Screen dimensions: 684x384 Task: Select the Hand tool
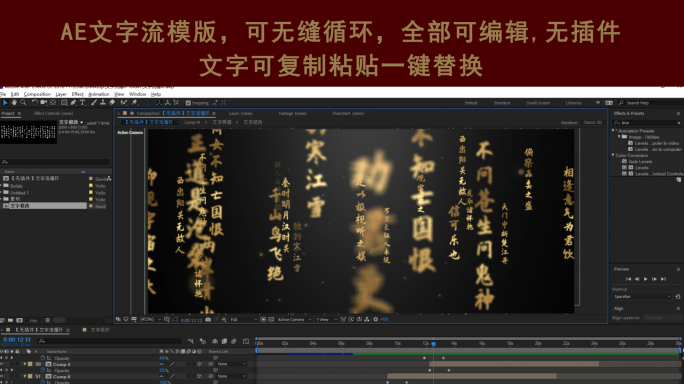tap(14, 103)
